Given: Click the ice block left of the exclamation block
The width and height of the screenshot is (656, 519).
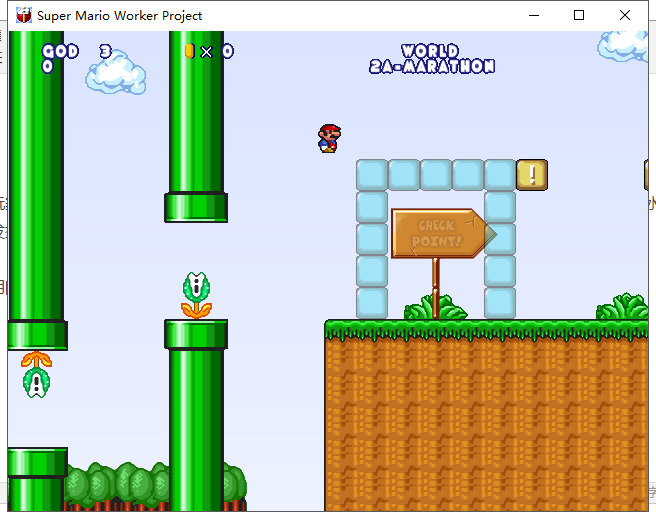Looking at the screenshot, I should [500, 175].
